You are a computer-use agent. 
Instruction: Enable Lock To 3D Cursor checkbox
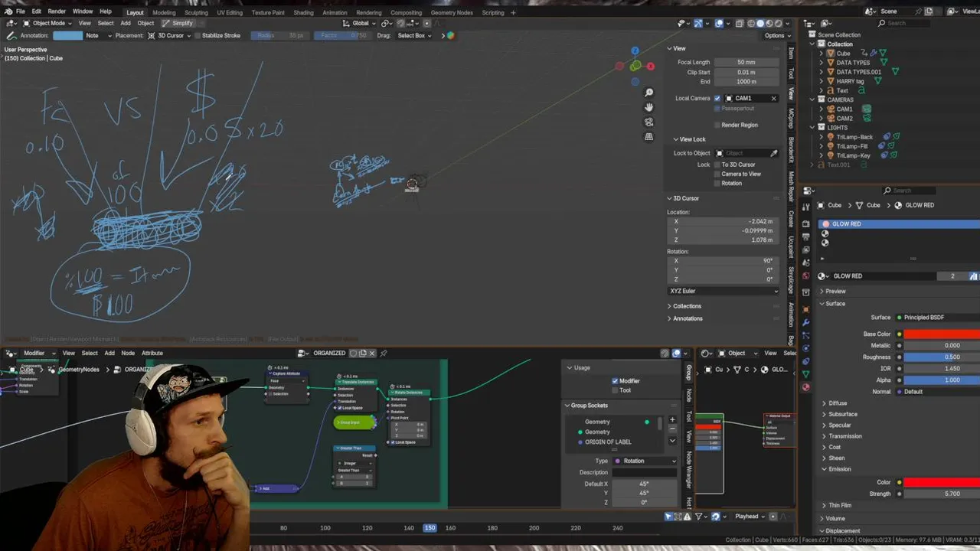[x=717, y=165]
